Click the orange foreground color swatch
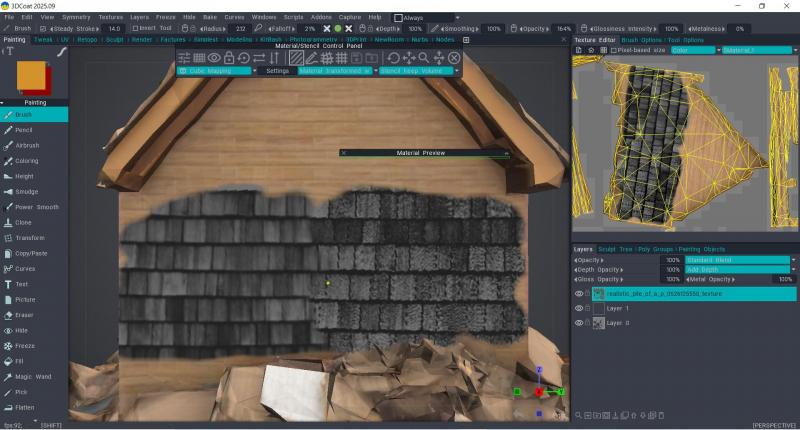The height and width of the screenshot is (430, 800). click(x=30, y=73)
